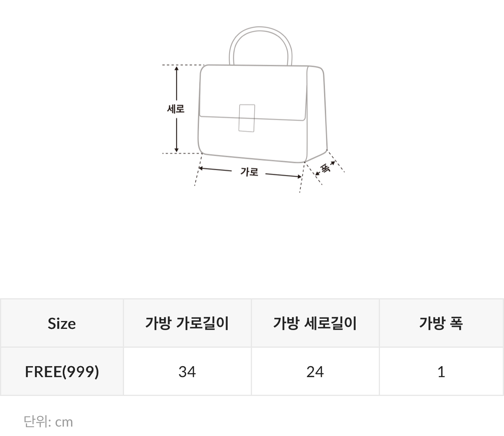This screenshot has height=436, width=504.
Task: Click the left arrowhead of the 가로 arrow
Action: click(201, 169)
